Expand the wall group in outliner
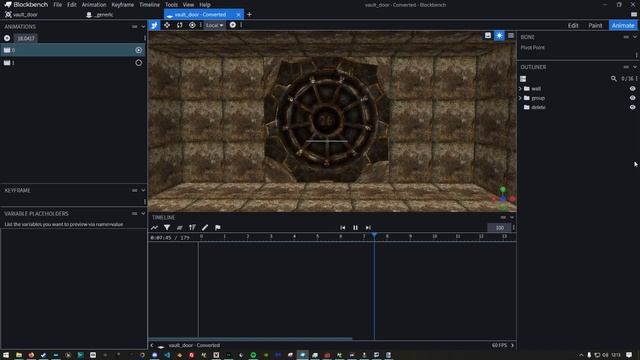This screenshot has width=640, height=360. (520, 89)
